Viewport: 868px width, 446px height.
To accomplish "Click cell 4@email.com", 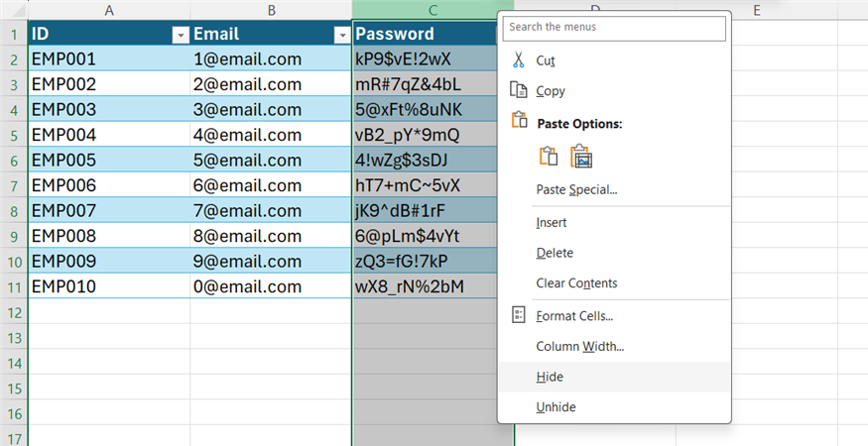I will 271,135.
